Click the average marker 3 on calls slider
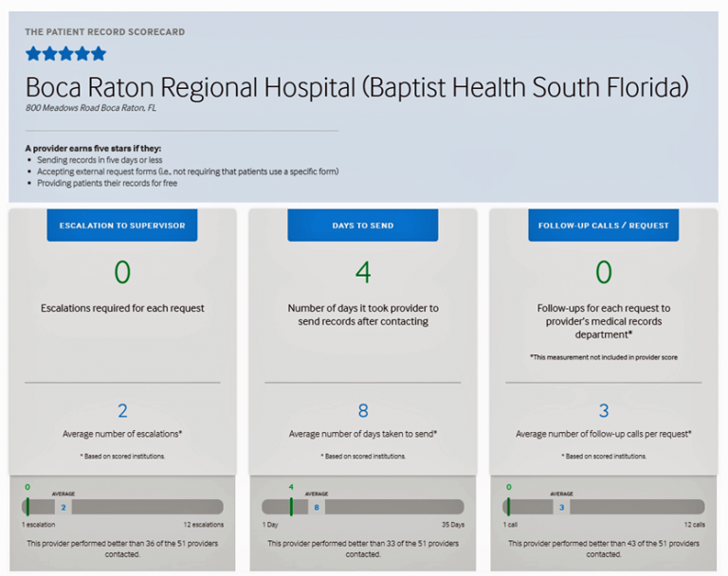Image resolution: width=728 pixels, height=576 pixels. click(x=561, y=507)
